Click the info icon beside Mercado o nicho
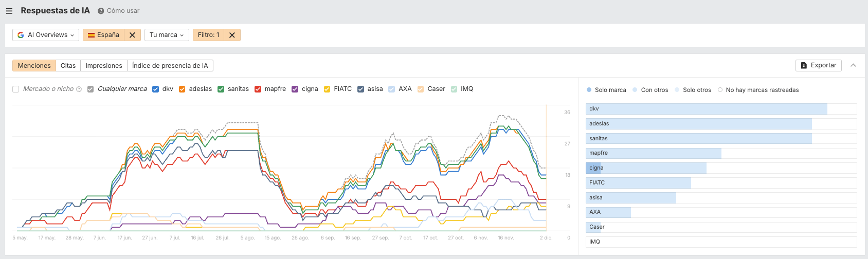This screenshot has height=259, width=868. 79,89
